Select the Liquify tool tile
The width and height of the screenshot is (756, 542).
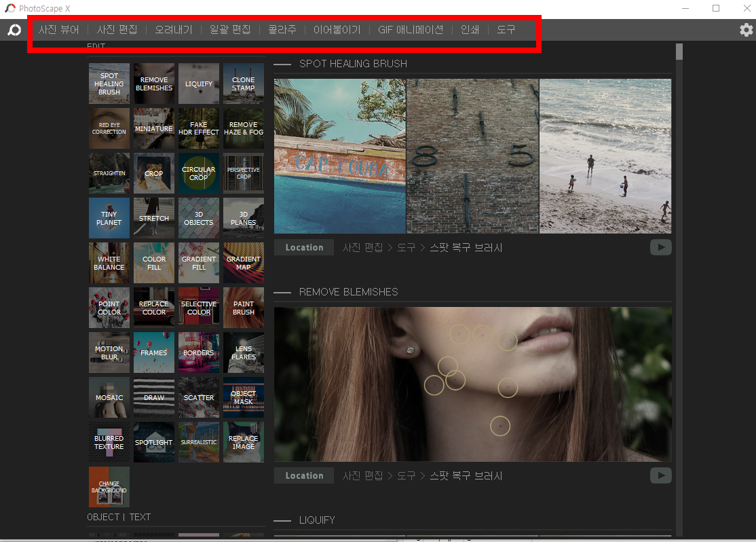199,84
